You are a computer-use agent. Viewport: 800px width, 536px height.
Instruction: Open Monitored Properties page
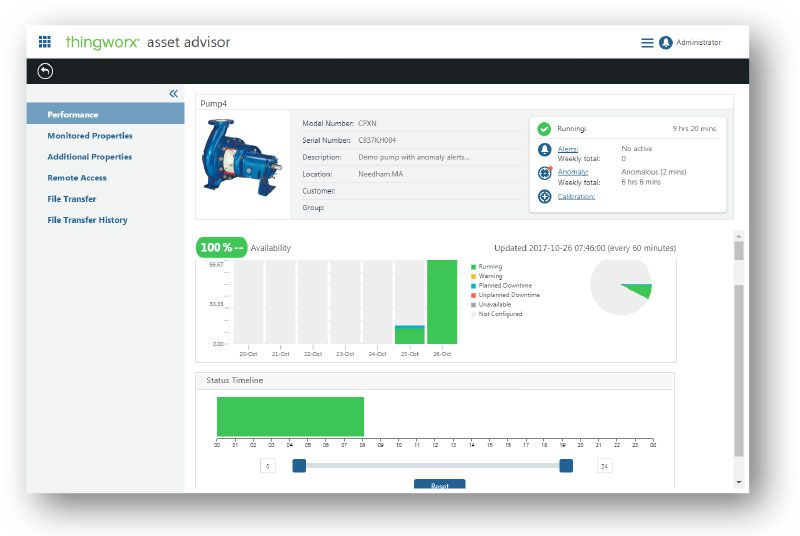[90, 136]
